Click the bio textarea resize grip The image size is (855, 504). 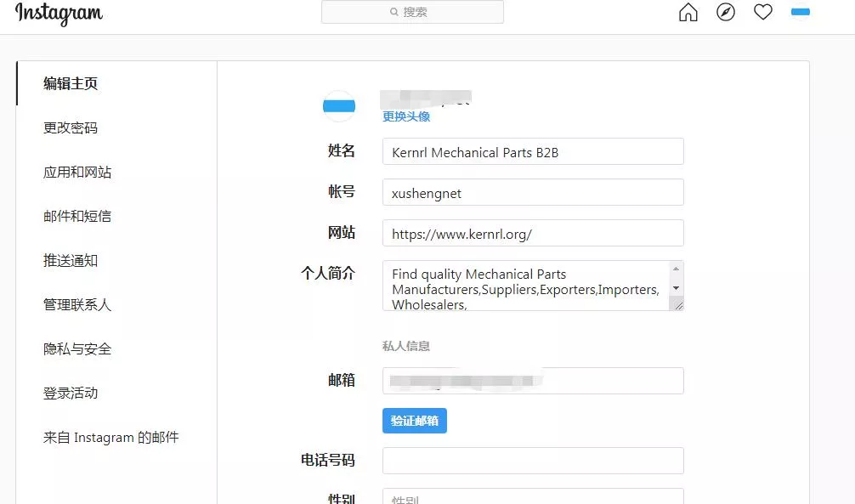click(677, 304)
